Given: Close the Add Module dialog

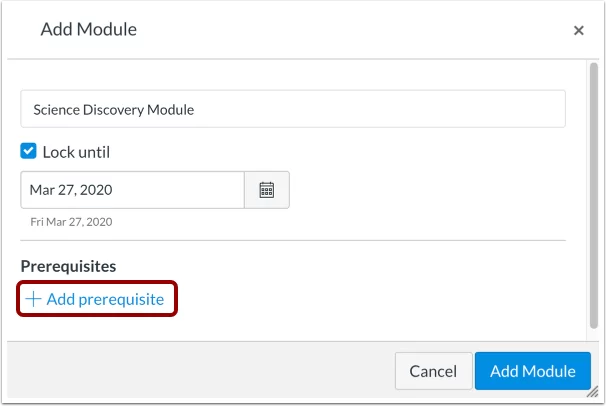Looking at the screenshot, I should coord(578,31).
